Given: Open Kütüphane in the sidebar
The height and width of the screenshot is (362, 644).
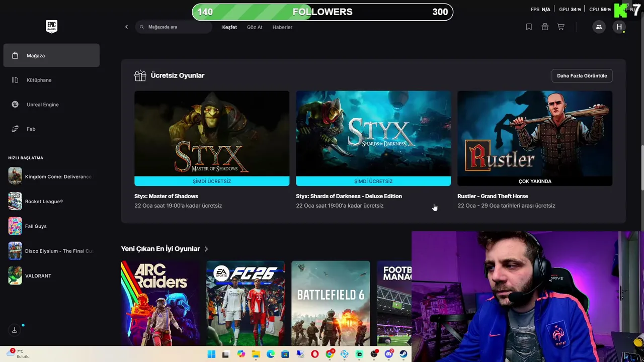Looking at the screenshot, I should point(51,80).
